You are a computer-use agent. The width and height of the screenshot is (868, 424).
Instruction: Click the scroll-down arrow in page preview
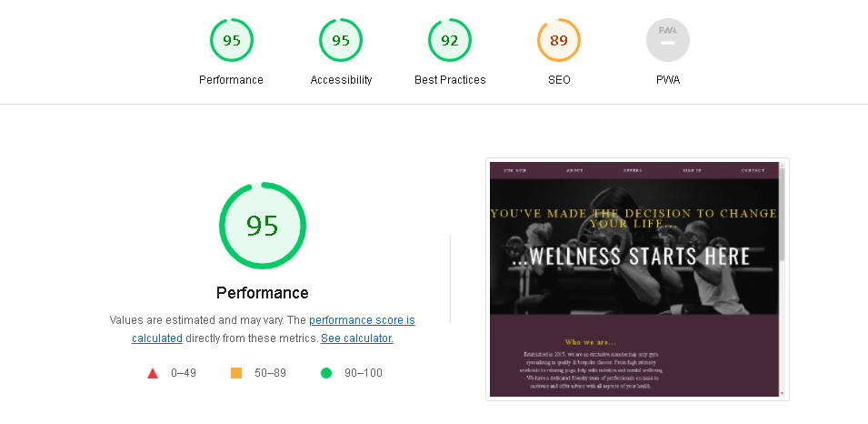click(x=783, y=393)
